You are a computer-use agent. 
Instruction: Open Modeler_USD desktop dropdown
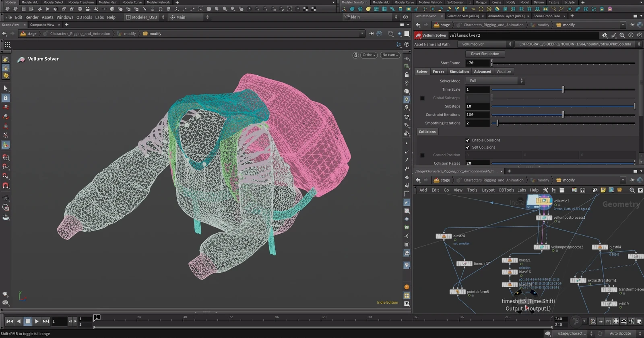[x=145, y=17]
